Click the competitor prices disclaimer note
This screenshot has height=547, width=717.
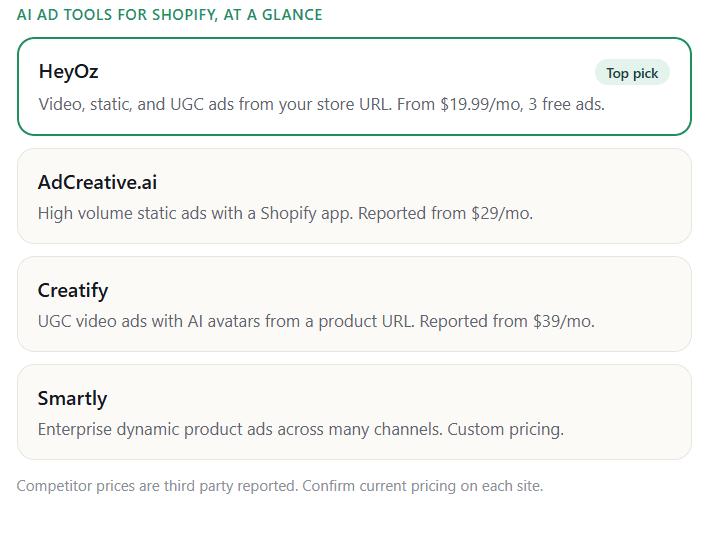(x=280, y=486)
